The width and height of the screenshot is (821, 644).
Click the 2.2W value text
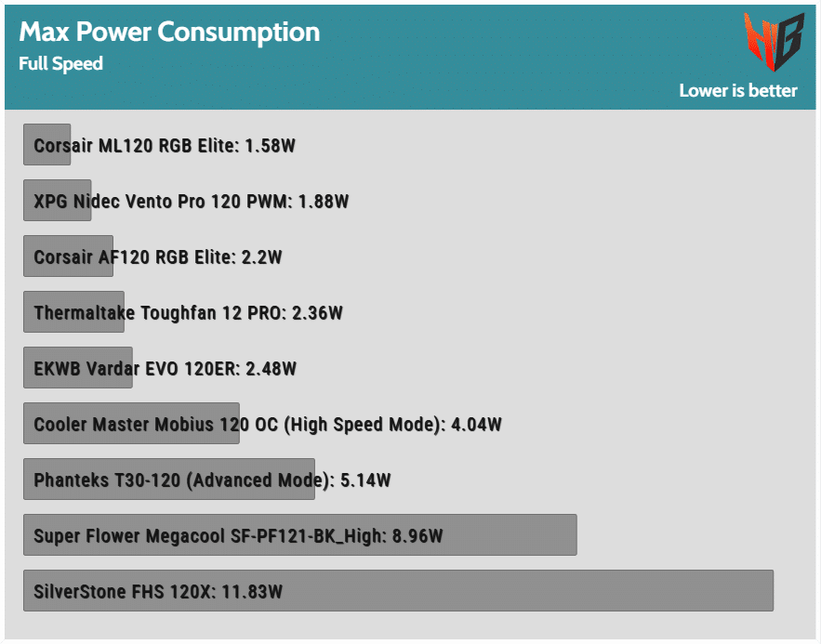click(261, 257)
